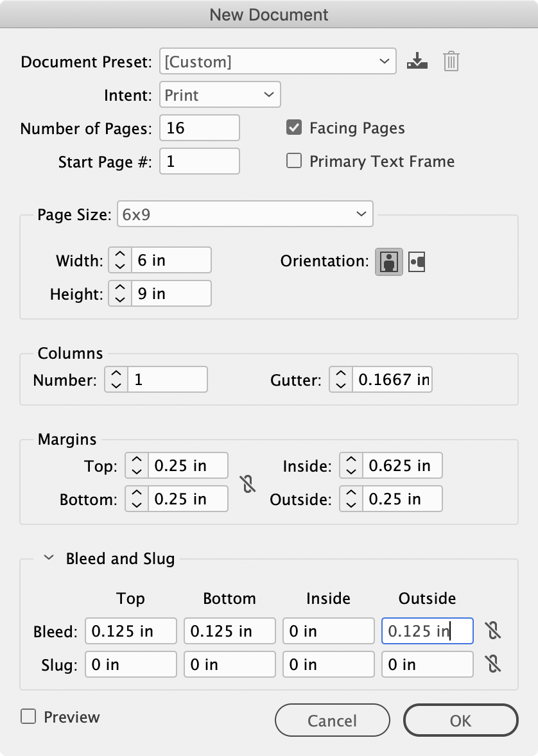538x756 pixels.
Task: Switch to landscape orientation
Action: tap(416, 262)
